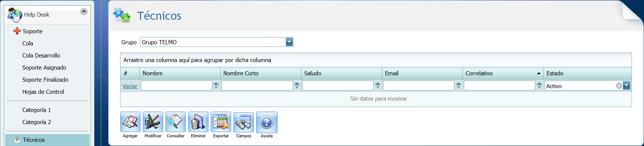Click the # column header
This screenshot has height=146, width=644.
pyautogui.click(x=130, y=73)
